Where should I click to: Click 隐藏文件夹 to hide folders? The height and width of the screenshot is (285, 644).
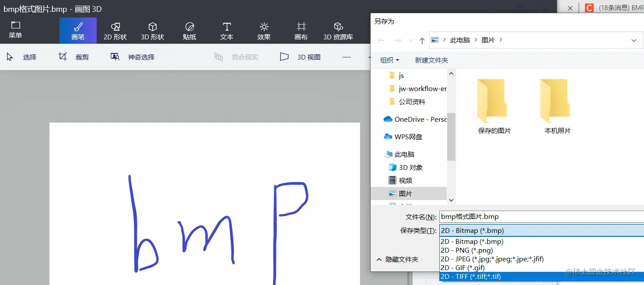point(397,260)
